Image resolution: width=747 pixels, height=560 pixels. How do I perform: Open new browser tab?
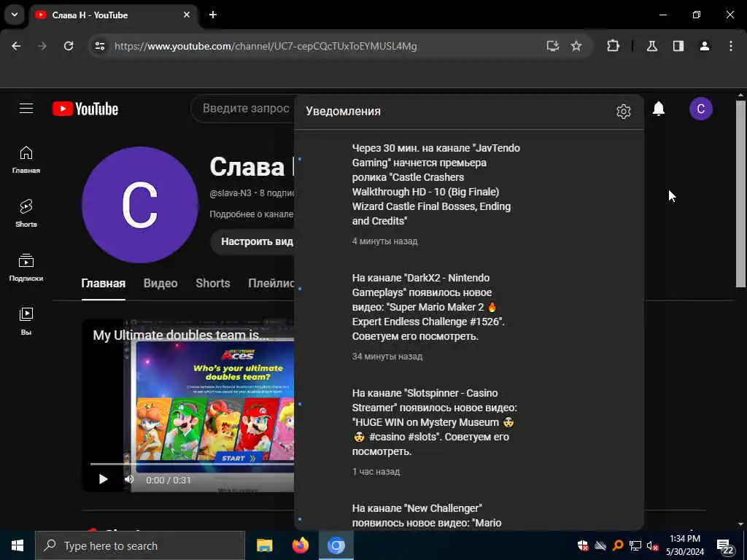coord(213,15)
